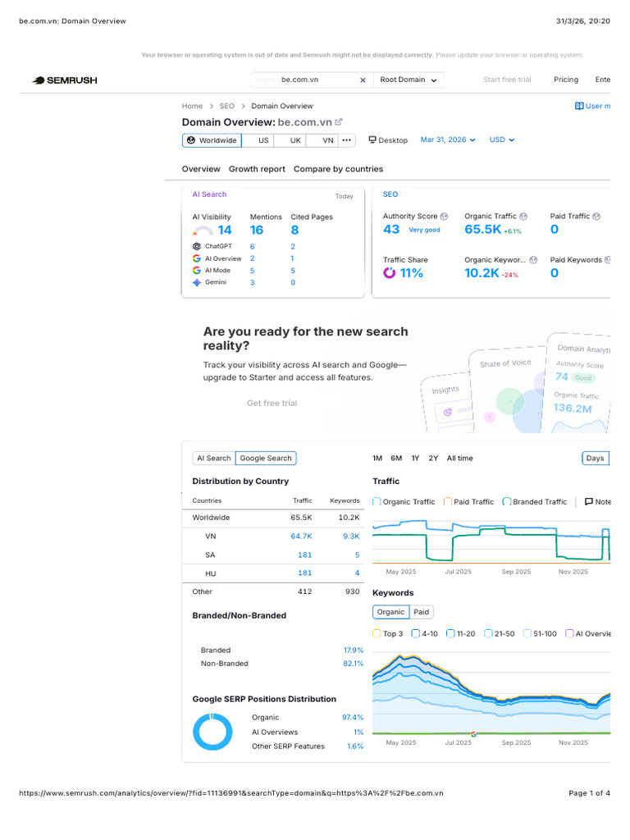
Task: Click the Organic Keywords info icon
Action: [533, 260]
